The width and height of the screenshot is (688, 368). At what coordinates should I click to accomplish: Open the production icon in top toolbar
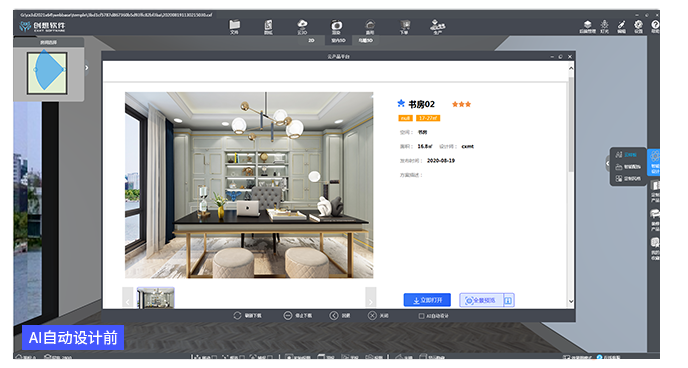(437, 26)
